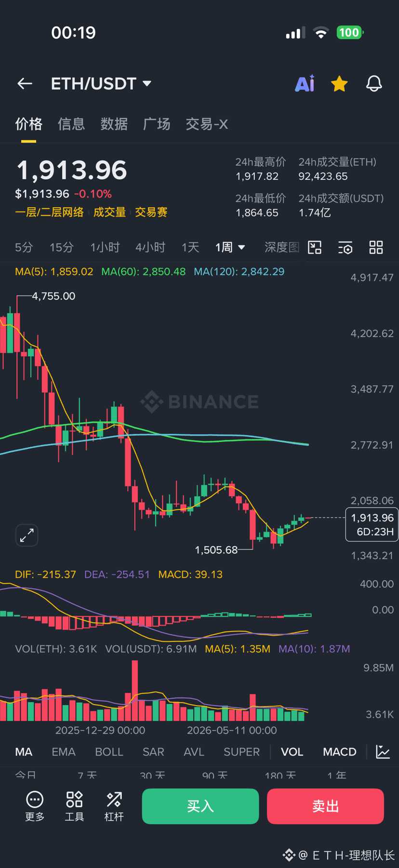Expand the chart to fullscreen
The height and width of the screenshot is (868, 399).
(x=27, y=535)
